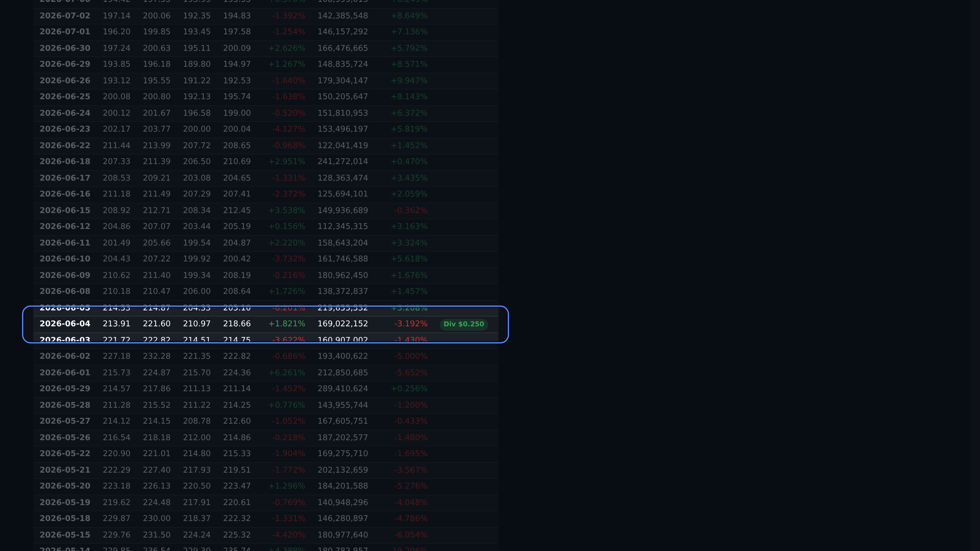This screenshot has width=980, height=551.
Task: Click +3.538% change on 2026-06-15
Action: (287, 210)
